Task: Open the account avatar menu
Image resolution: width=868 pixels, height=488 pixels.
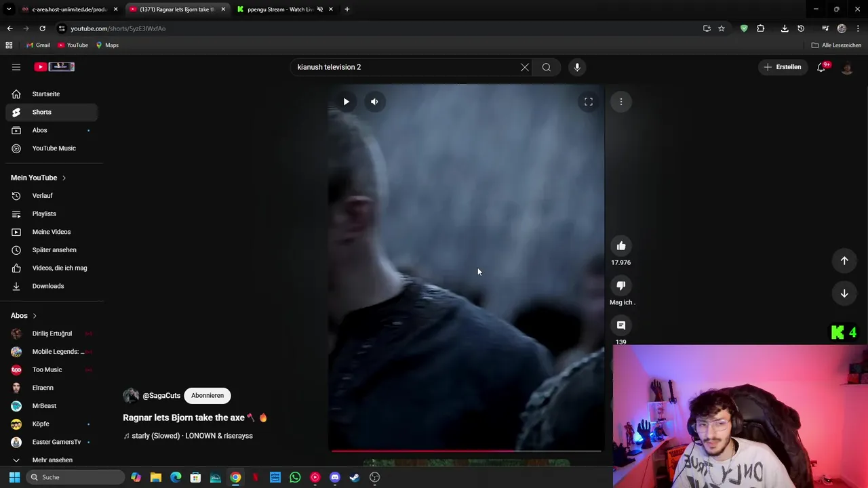Action: tap(847, 67)
